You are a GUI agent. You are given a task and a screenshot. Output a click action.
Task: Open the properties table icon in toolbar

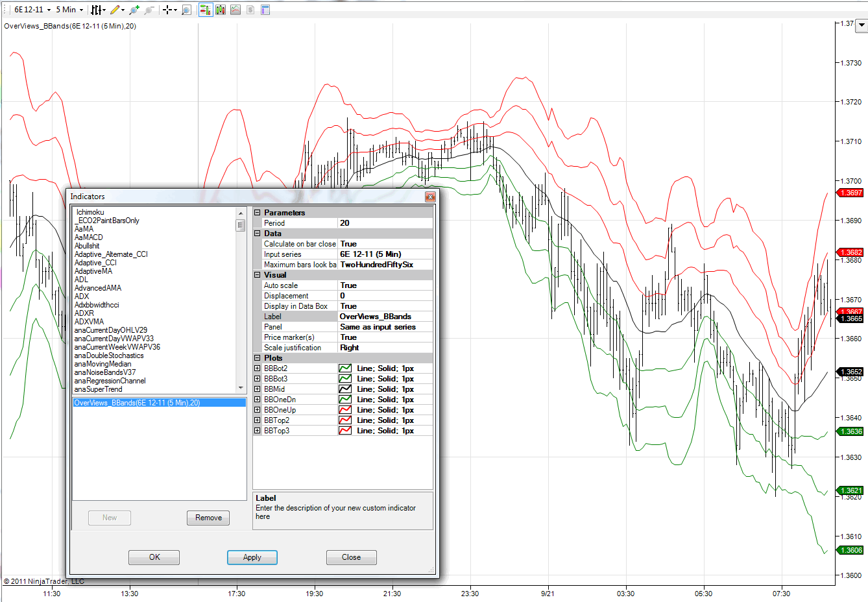tap(265, 10)
